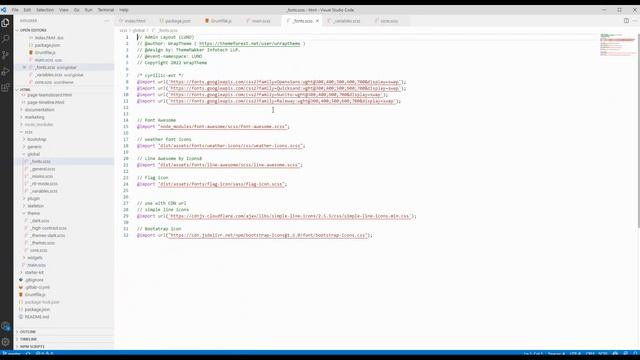Switch to the index.html tab
Viewport: 640px width, 360px height.
point(135,21)
